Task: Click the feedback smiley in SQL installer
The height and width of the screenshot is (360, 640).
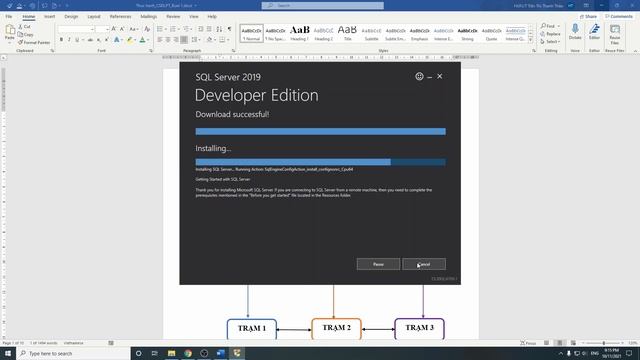Action: pyautogui.click(x=419, y=76)
